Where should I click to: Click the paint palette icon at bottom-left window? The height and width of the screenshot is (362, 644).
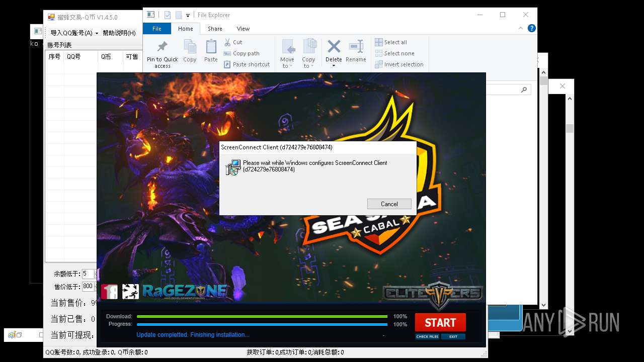click(x=12, y=334)
